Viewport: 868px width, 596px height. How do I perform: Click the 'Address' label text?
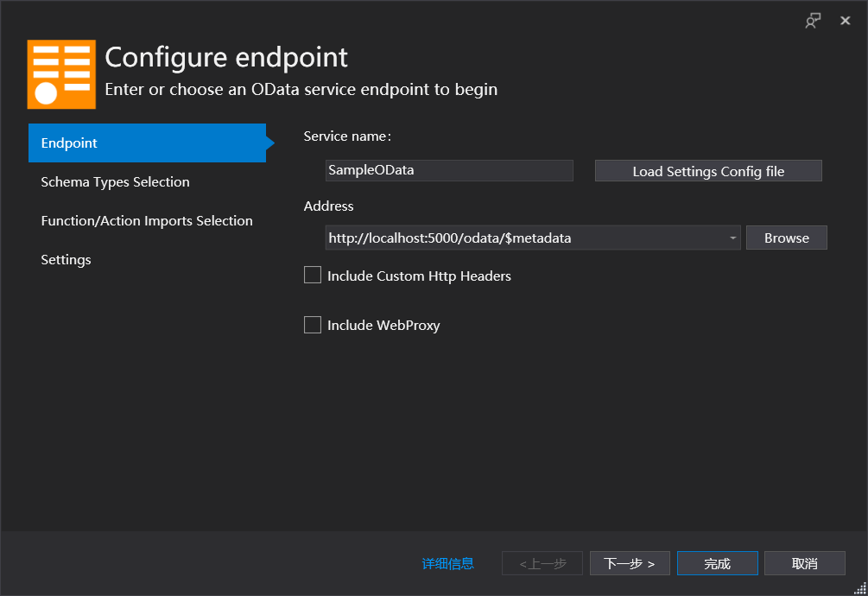pos(328,206)
